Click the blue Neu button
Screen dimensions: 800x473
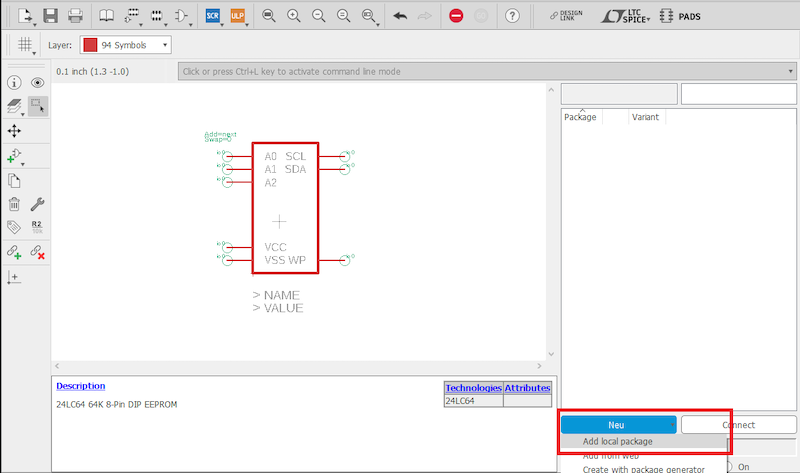[618, 425]
